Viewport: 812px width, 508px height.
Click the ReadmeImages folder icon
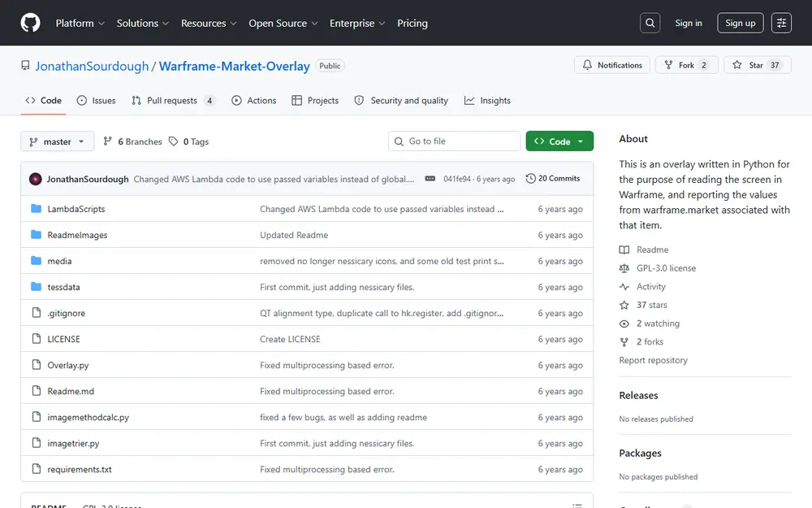coord(36,234)
